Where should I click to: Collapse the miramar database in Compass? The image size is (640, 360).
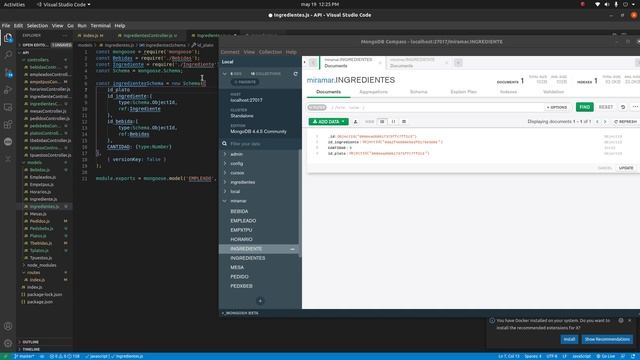pyautogui.click(x=225, y=201)
